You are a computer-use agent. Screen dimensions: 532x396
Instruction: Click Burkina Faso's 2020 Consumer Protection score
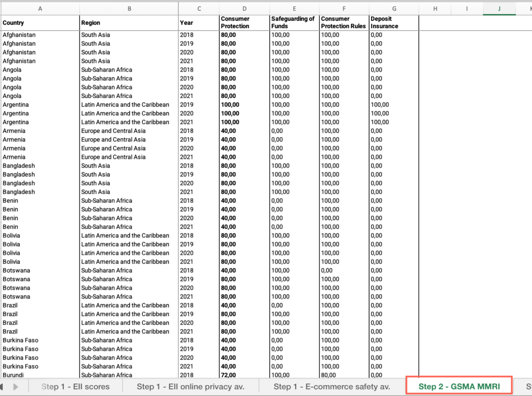tap(244, 358)
